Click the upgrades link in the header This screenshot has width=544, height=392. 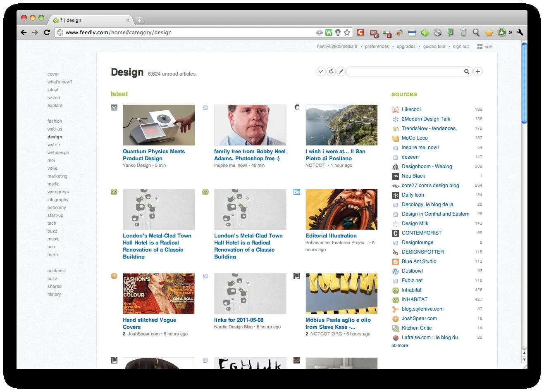pyautogui.click(x=406, y=46)
